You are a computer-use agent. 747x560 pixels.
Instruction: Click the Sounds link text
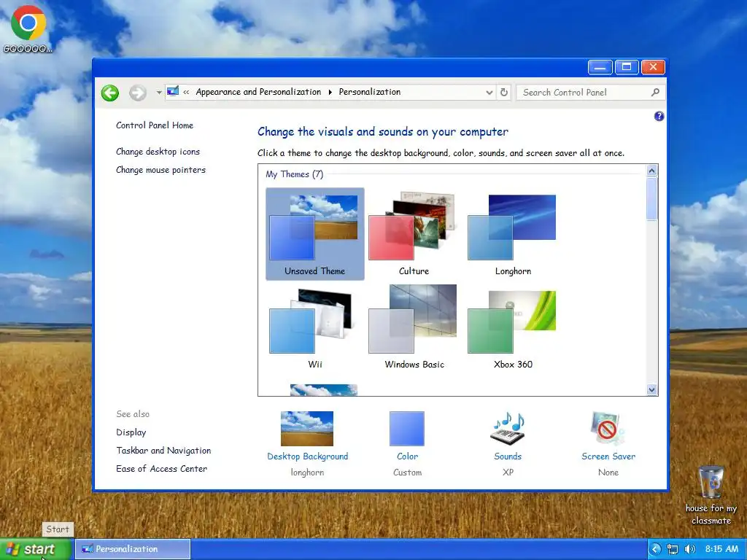tap(508, 456)
